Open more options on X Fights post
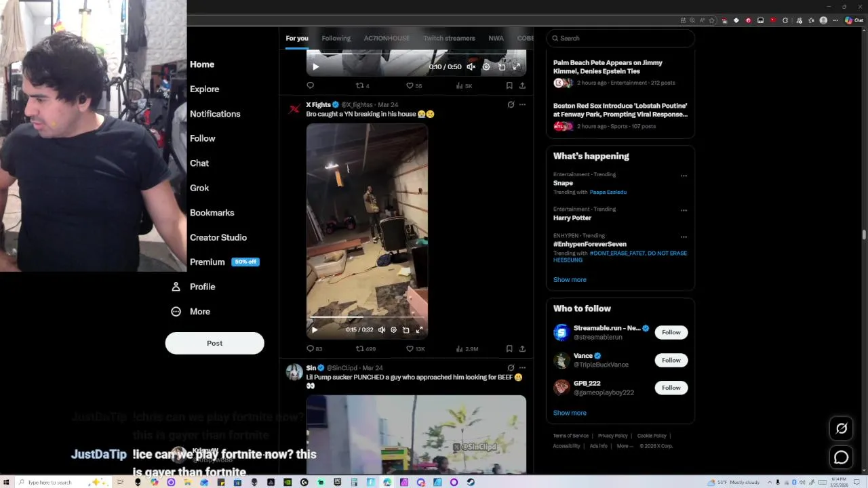This screenshot has width=868, height=488. pos(522,104)
